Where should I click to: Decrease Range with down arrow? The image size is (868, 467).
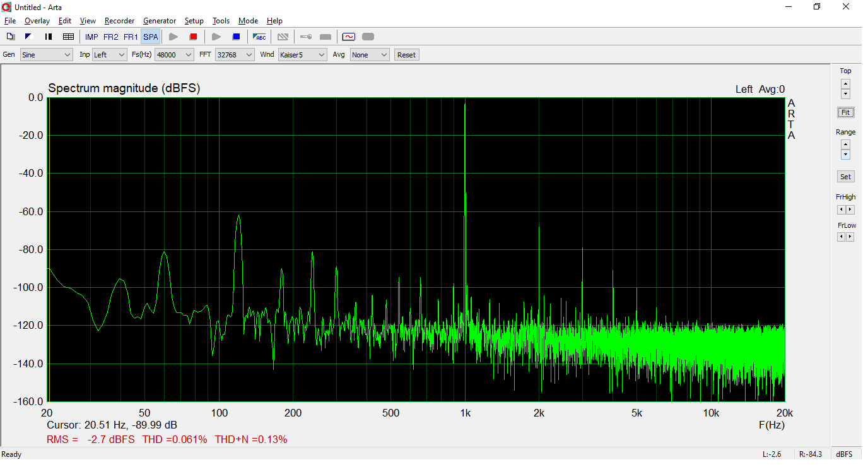pyautogui.click(x=845, y=155)
